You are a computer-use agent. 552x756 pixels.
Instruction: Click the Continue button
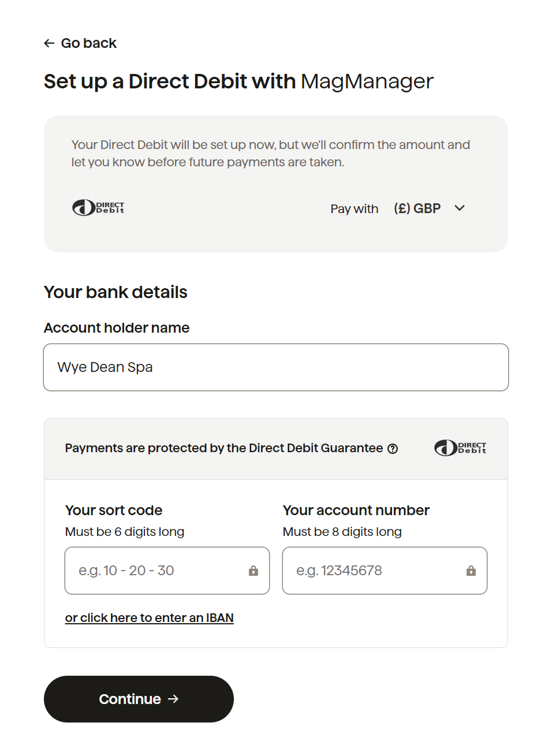139,699
